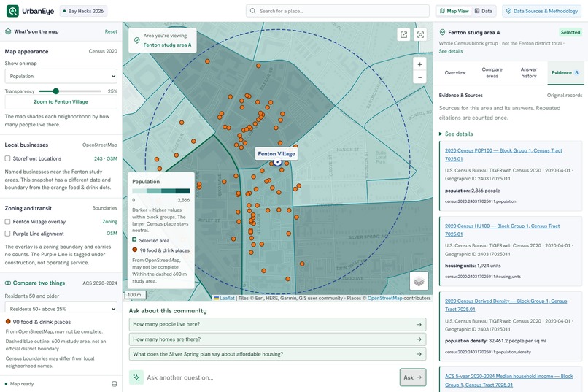This screenshot has height=392, width=588.
Task: Click the compare icon beside Compare two things
Action: click(8, 283)
